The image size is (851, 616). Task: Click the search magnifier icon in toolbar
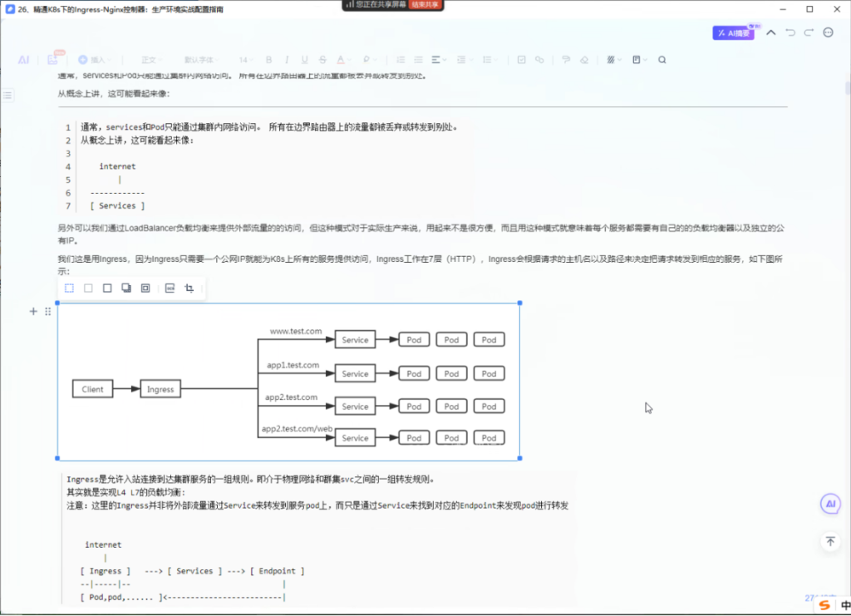tap(662, 60)
